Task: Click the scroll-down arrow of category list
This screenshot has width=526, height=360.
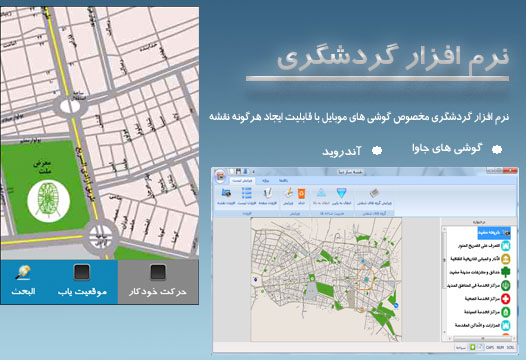Action: [x=444, y=332]
